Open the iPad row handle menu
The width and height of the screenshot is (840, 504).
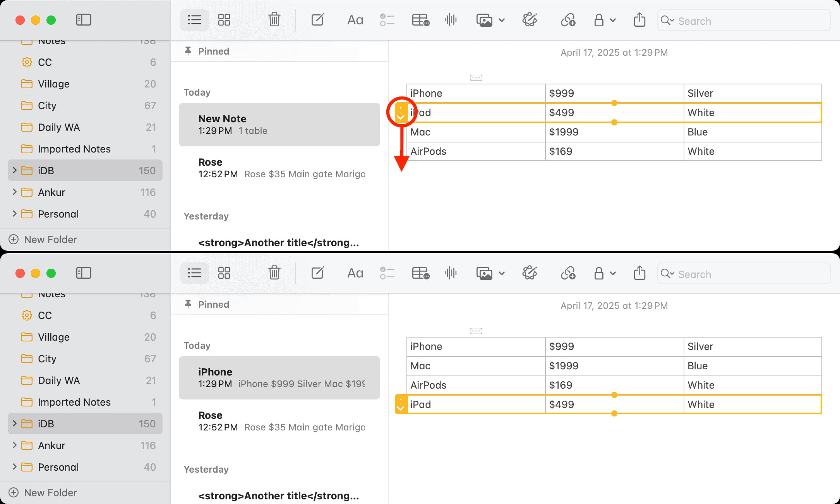401,113
